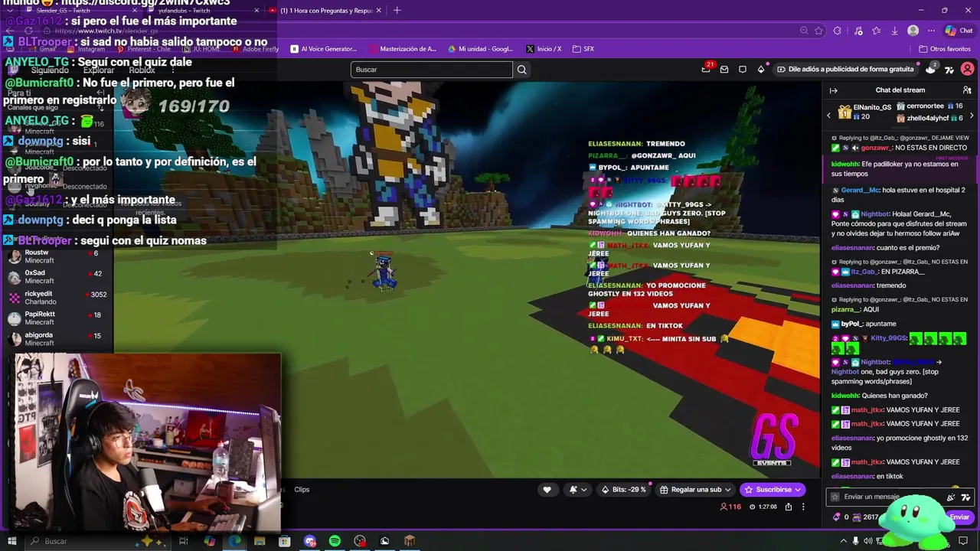Open the whispers speech bubble icon
980x551 pixels.
tap(743, 70)
